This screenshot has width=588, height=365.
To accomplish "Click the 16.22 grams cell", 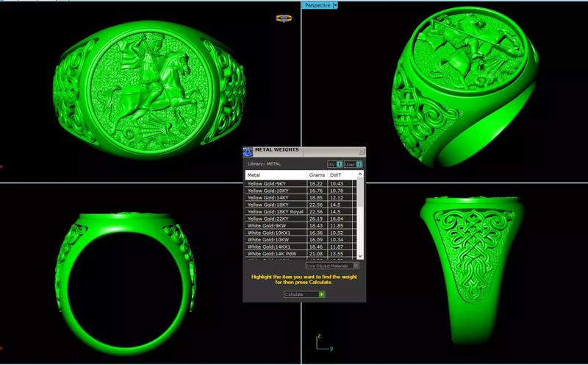I will coord(318,184).
